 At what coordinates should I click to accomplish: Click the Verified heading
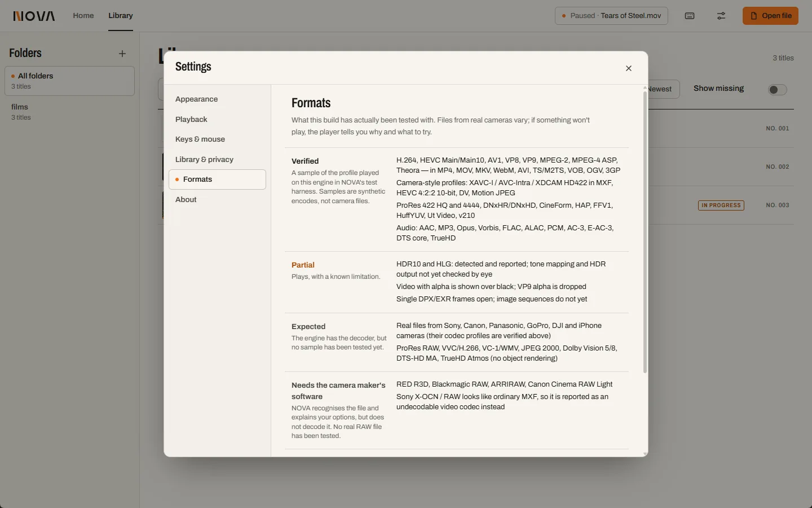pyautogui.click(x=305, y=161)
